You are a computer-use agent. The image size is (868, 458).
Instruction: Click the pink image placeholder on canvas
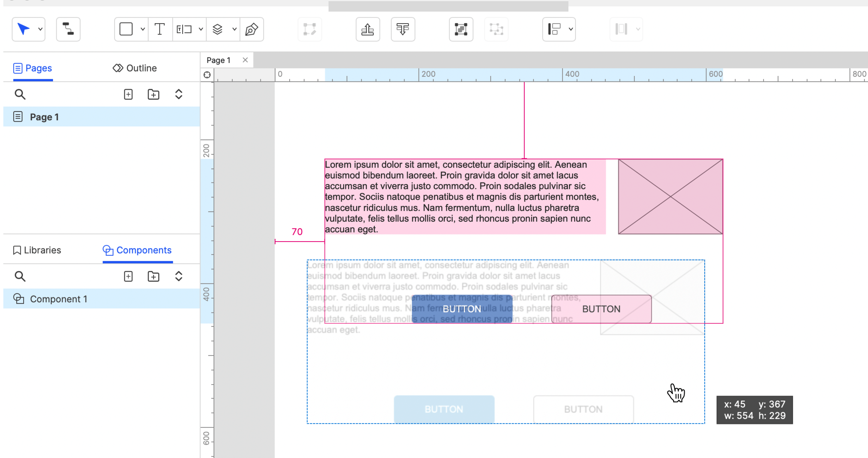point(670,197)
